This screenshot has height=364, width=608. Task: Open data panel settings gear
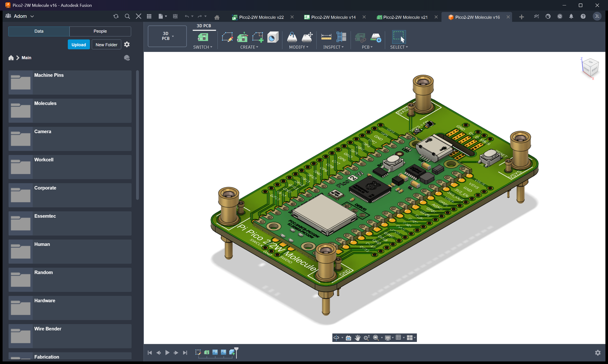pyautogui.click(x=127, y=45)
